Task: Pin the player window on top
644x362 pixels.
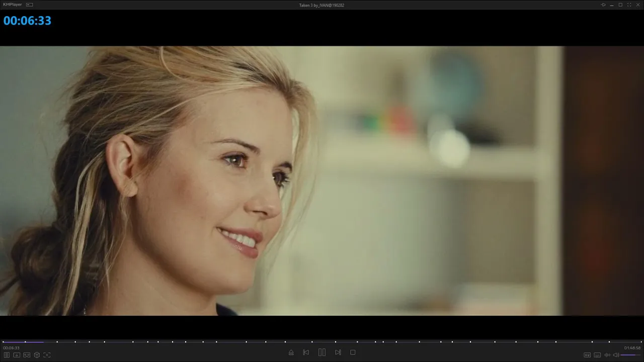Action: pos(603,5)
